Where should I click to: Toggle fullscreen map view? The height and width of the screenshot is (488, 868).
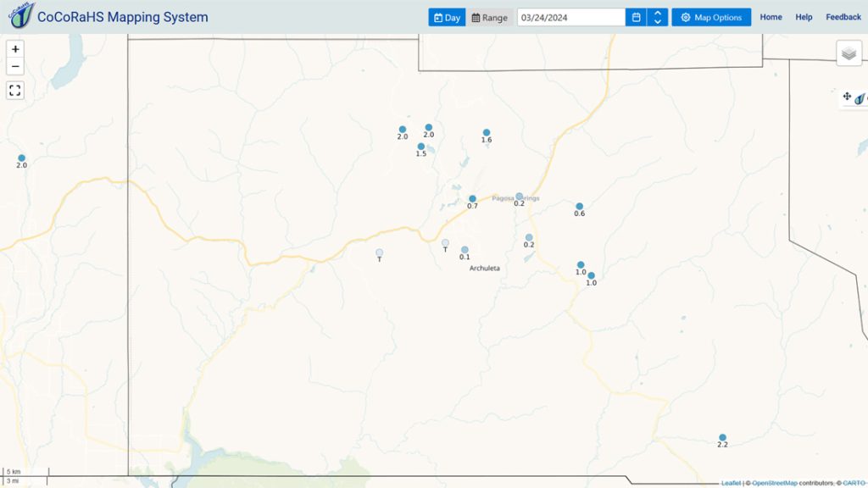point(15,90)
